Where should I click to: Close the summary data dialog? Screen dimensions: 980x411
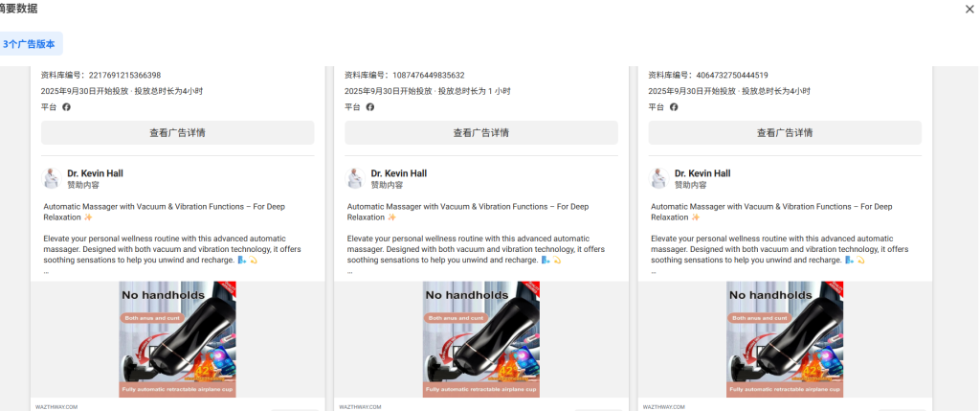(969, 9)
